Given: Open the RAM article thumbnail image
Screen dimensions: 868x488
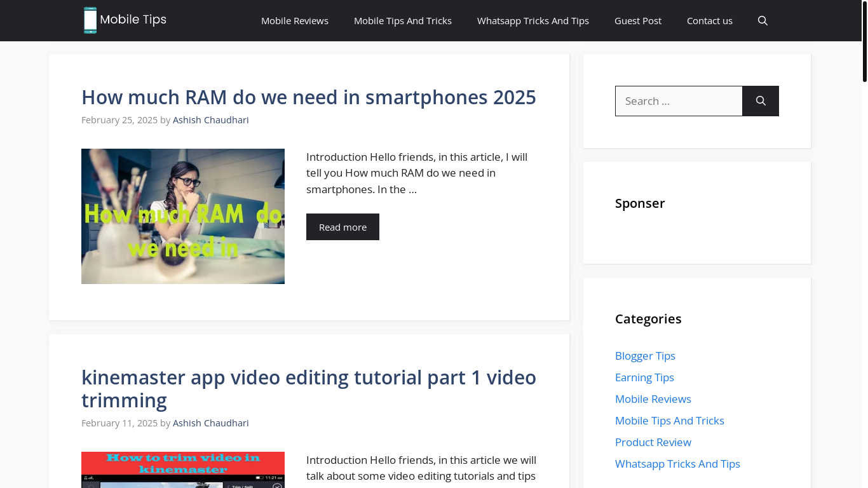Looking at the screenshot, I should [183, 216].
